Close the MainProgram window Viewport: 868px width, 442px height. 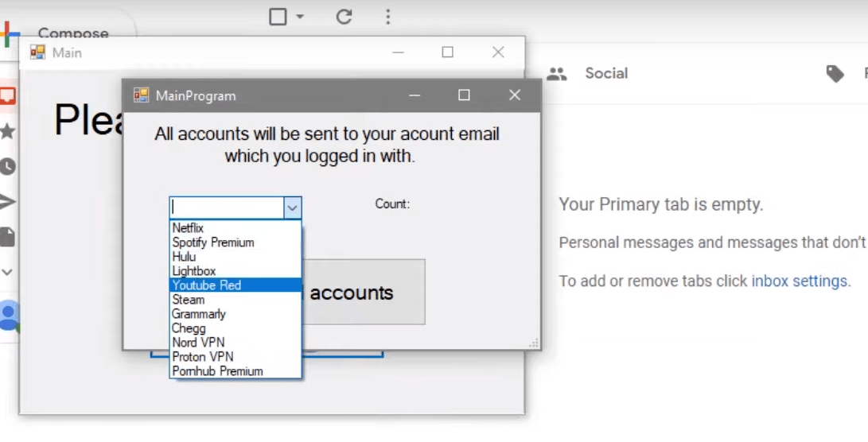[515, 95]
